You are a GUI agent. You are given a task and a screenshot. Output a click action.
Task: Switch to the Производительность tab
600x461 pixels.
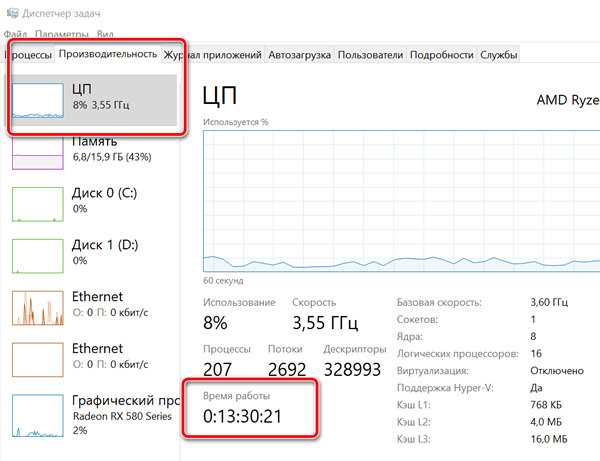coord(108,54)
